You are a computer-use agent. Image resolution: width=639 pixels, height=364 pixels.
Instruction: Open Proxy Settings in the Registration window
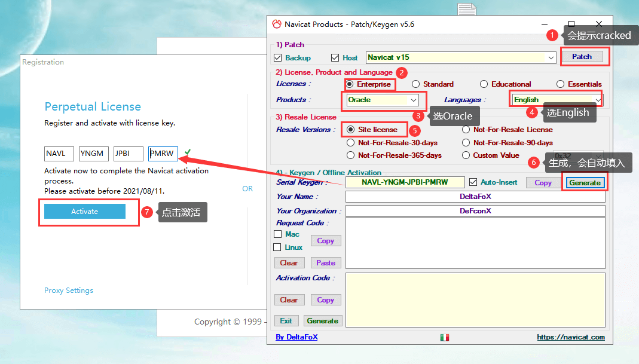[69, 290]
